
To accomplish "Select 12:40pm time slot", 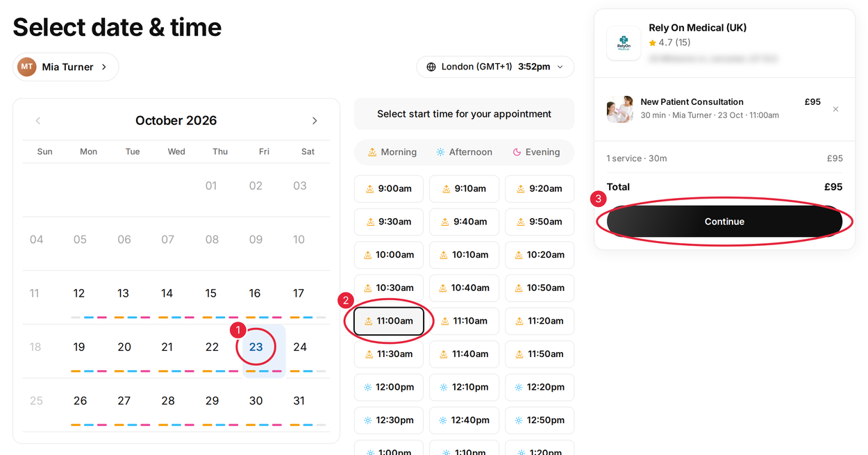I will pos(464,420).
